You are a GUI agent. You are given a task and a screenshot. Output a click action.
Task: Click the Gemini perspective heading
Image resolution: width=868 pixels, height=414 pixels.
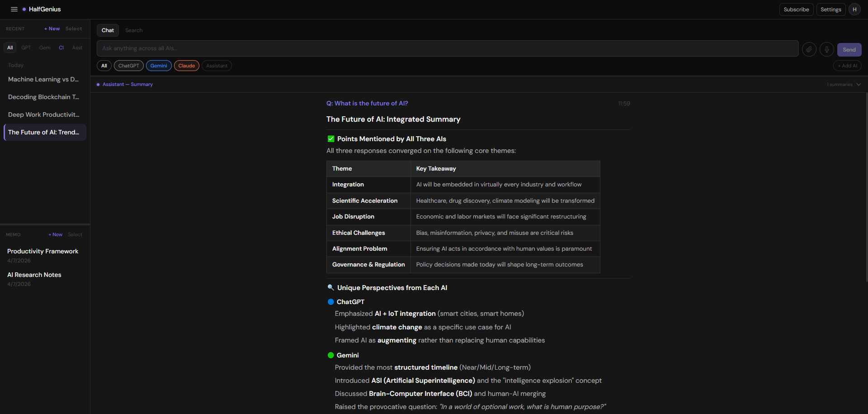(348, 355)
